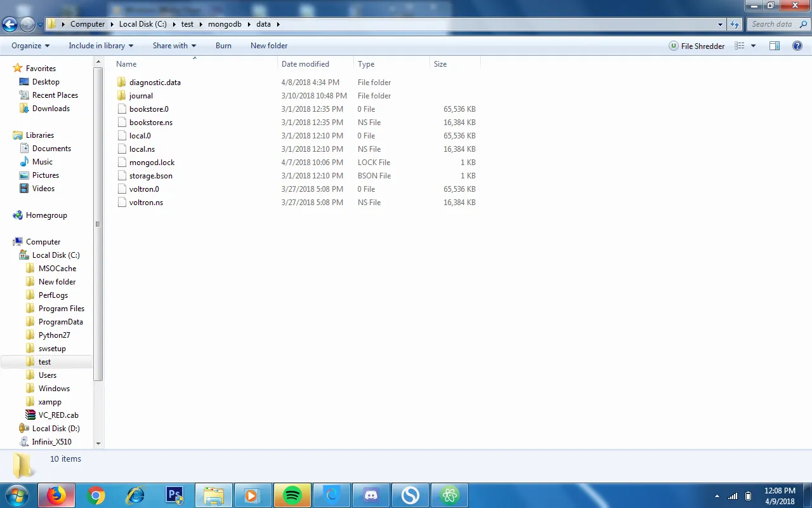Open Music library

[x=43, y=162]
